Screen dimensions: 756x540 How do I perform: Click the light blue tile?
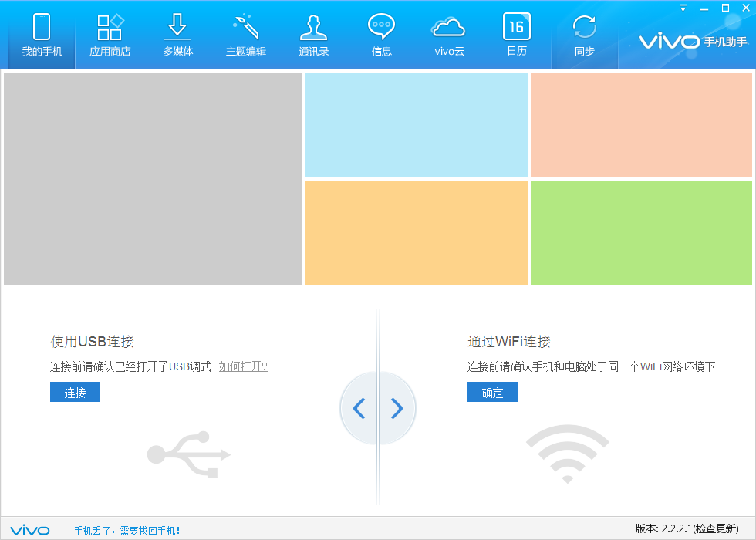click(417, 125)
